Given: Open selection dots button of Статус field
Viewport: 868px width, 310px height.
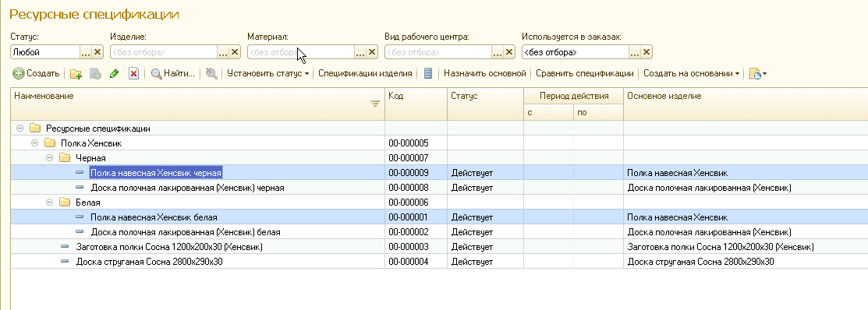Looking at the screenshot, I should pos(86,52).
